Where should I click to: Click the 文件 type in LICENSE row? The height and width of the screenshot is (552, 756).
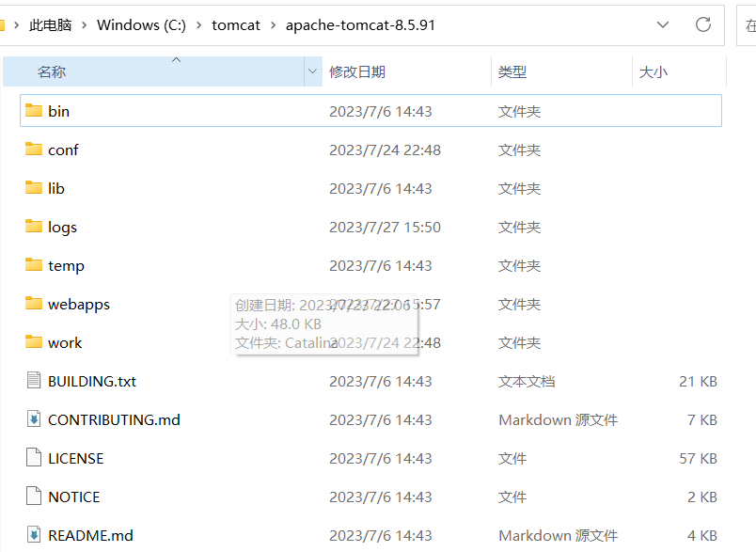(512, 459)
